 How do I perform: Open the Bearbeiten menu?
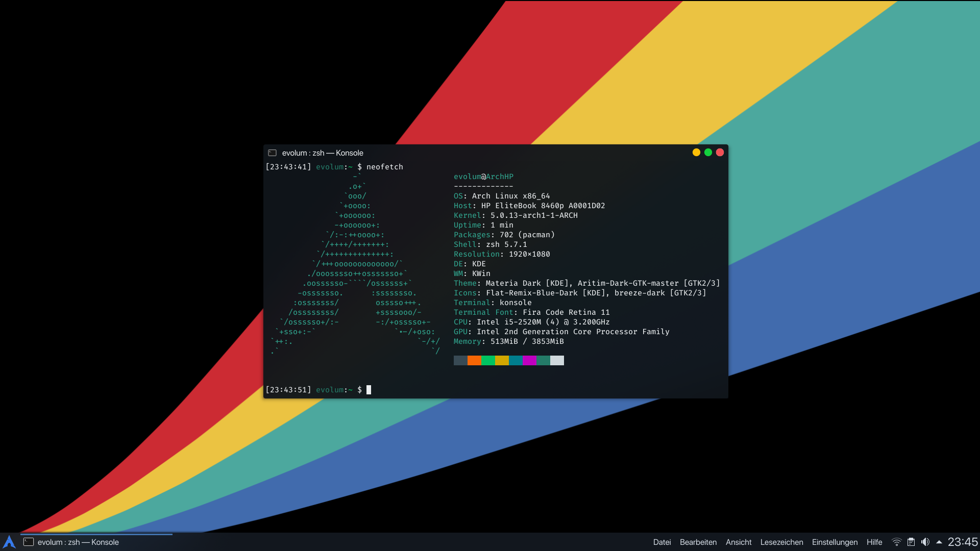698,542
